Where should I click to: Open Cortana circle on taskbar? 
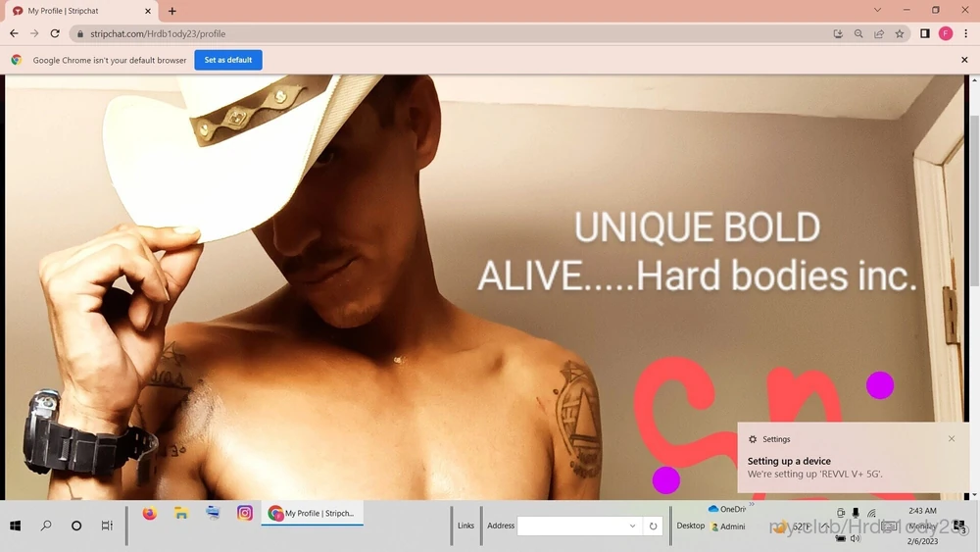click(76, 526)
